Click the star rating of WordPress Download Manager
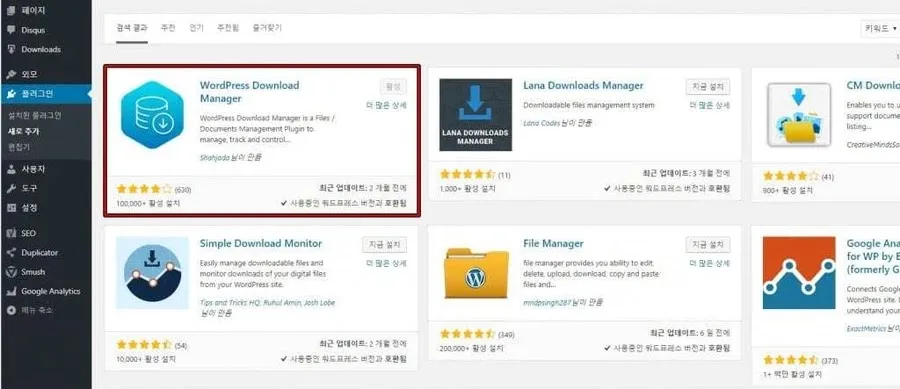900x389 pixels. [x=144, y=189]
